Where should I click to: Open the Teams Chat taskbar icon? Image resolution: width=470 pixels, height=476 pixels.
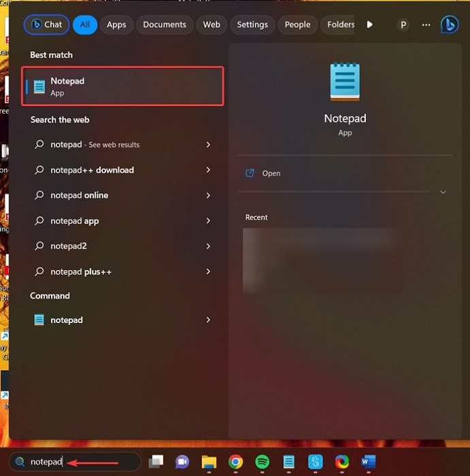click(x=182, y=462)
